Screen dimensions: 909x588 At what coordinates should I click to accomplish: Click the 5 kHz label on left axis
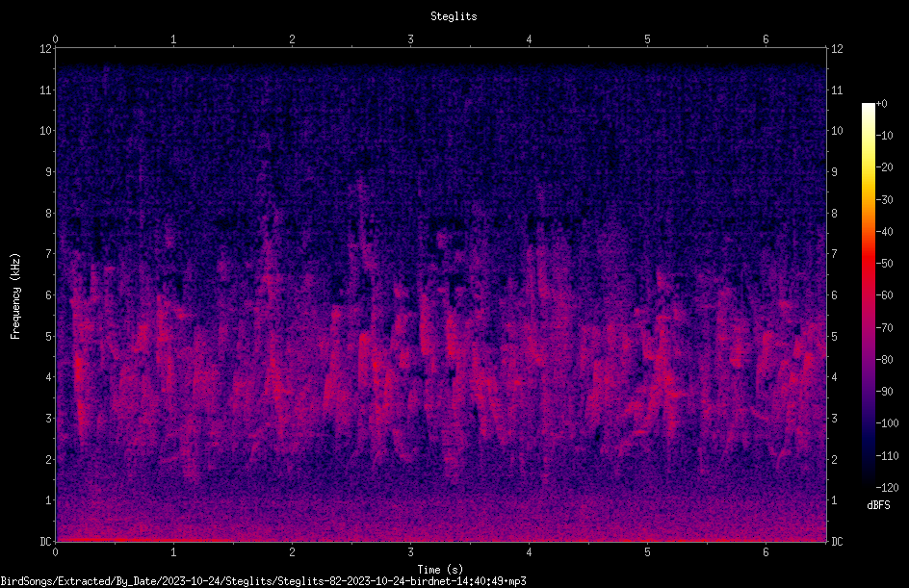(49, 336)
